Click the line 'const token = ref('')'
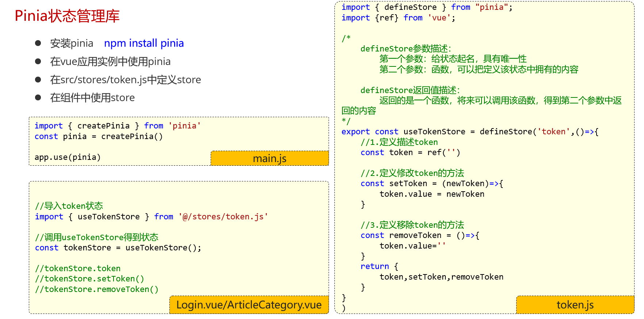Screen dimensions: 644x319 click(410, 153)
